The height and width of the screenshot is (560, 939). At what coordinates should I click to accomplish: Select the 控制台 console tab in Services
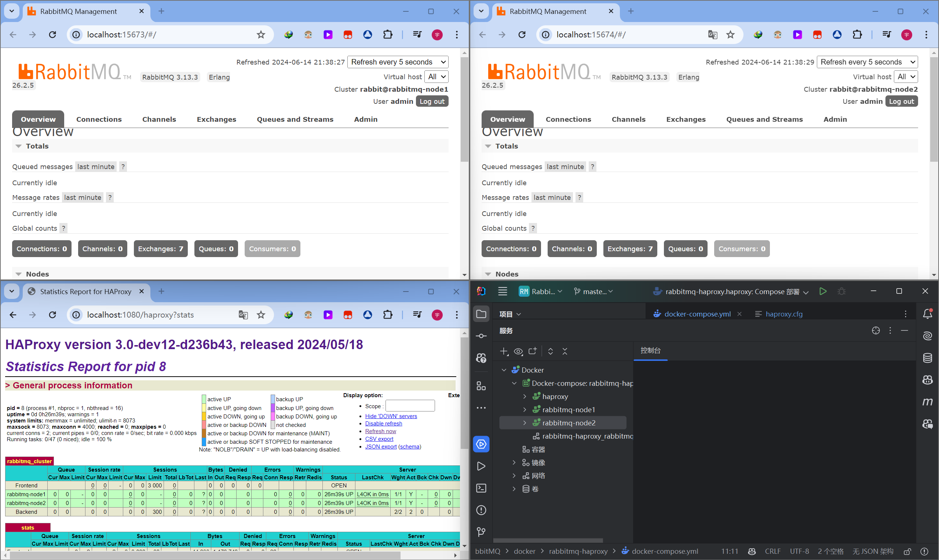click(651, 351)
